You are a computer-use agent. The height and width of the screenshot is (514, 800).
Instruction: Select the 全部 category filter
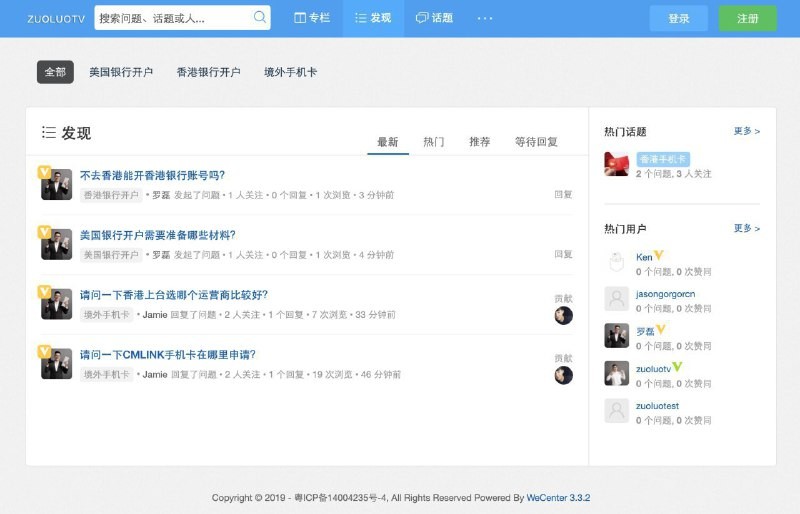(55, 72)
